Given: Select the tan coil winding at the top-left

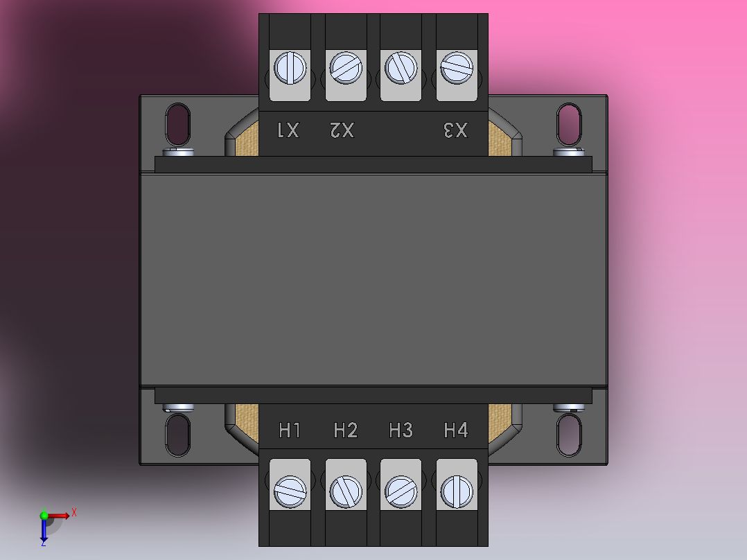Looking at the screenshot, I should click(247, 139).
